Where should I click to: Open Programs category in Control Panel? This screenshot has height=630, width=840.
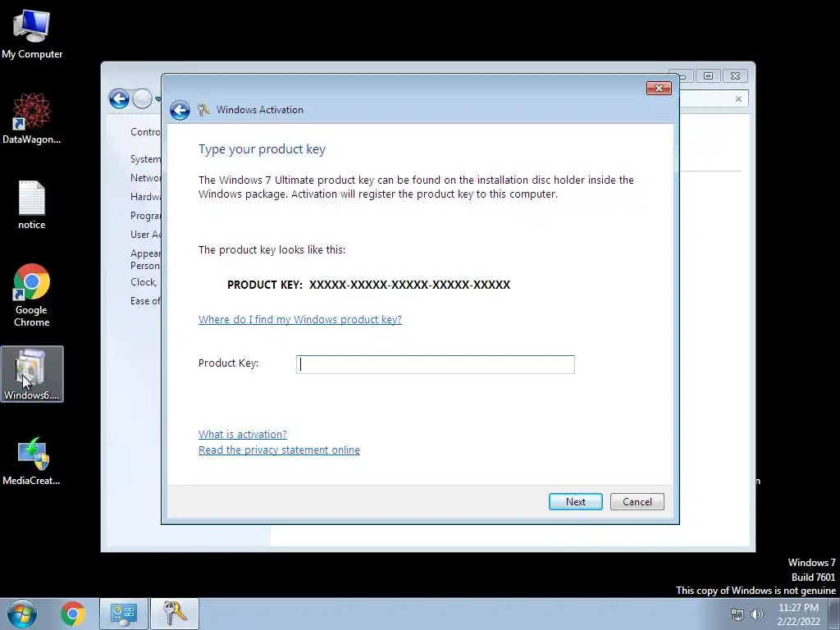coord(145,216)
